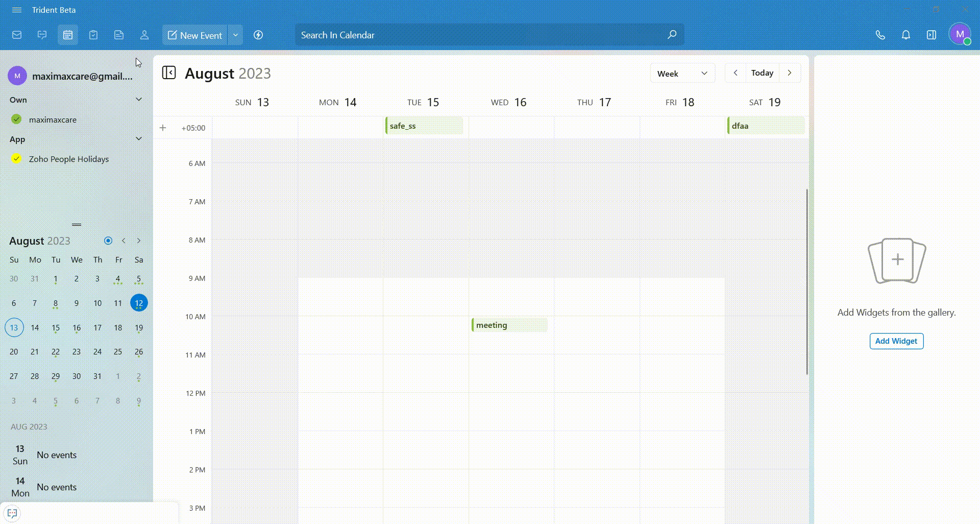Click the calendar vertical scrollbar
The height and width of the screenshot is (524, 980).
pyautogui.click(x=807, y=281)
